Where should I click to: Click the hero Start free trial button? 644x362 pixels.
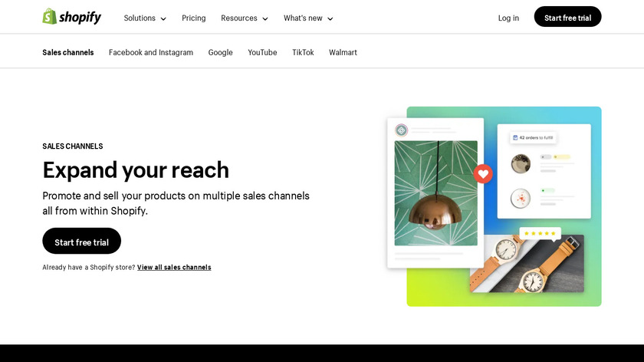[x=82, y=241]
